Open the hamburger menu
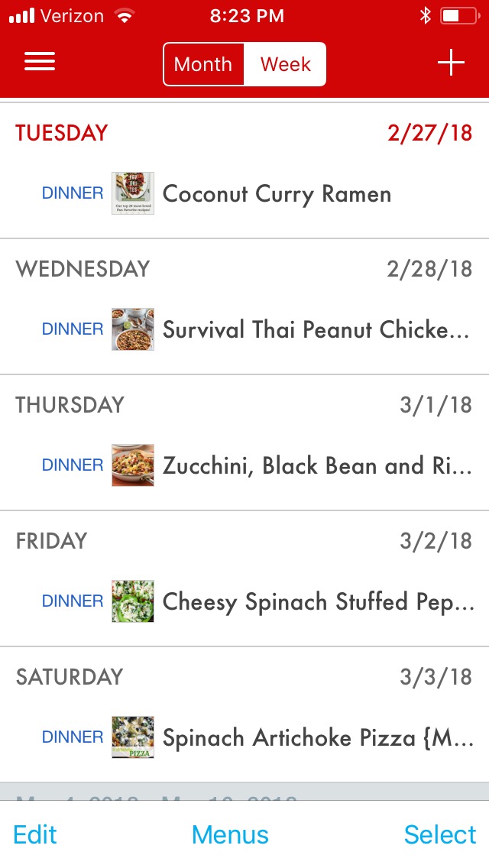This screenshot has height=868, width=489. pos(40,62)
